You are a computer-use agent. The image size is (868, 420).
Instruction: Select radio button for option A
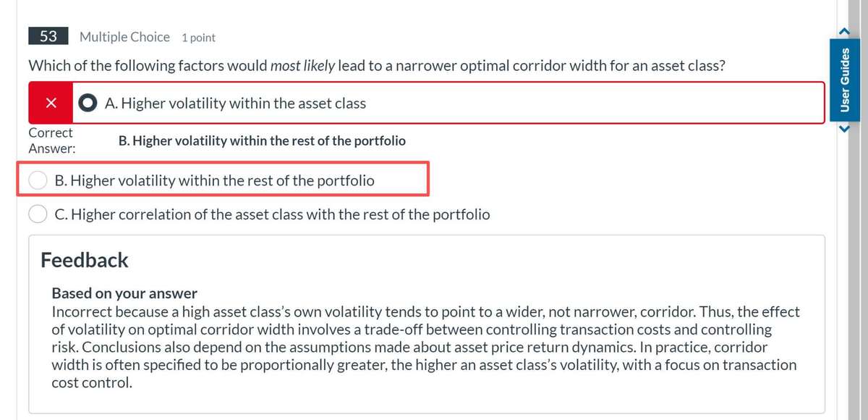tap(88, 103)
